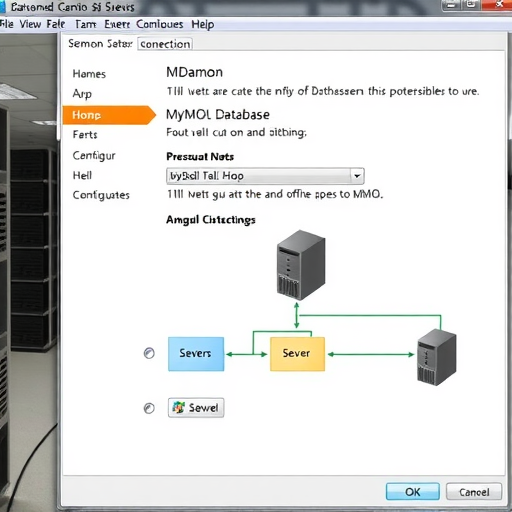The width and height of the screenshot is (512, 512).
Task: Select the orange Hone sidebar item
Action: coord(109,115)
